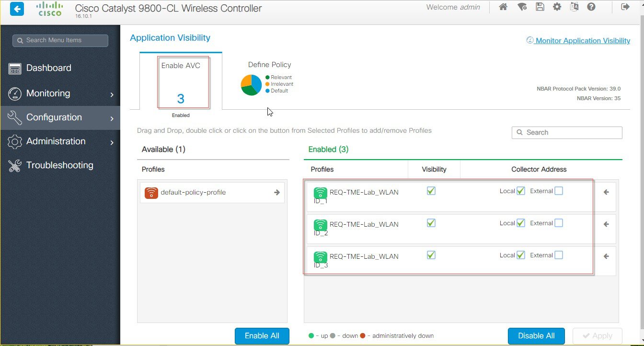Expand the Administration submenu chevron
Viewport: 644px width, 346px height.
coord(112,142)
